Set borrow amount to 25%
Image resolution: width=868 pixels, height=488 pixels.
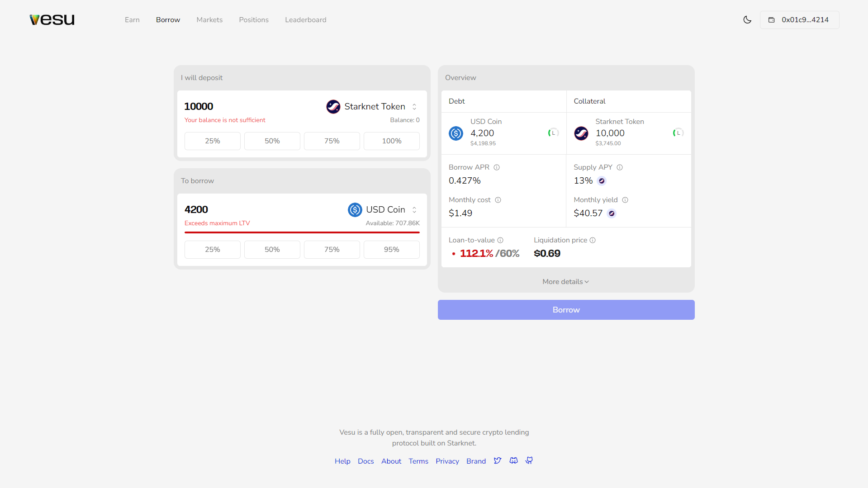tap(213, 250)
